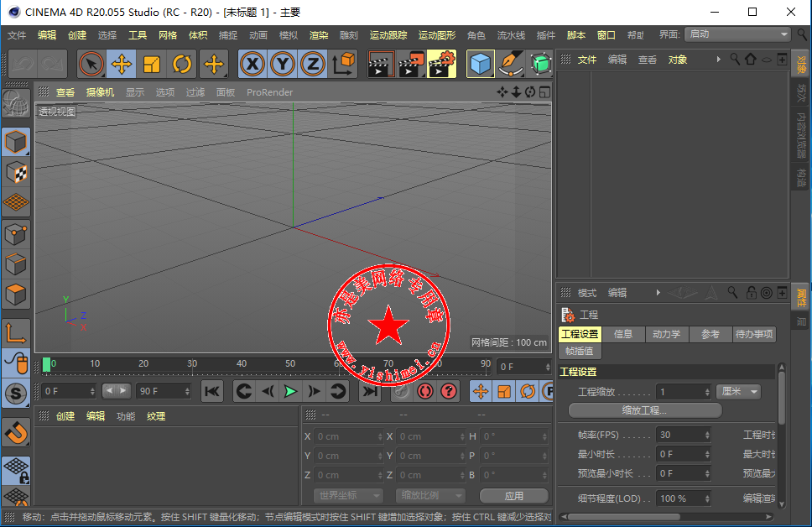Click the 细节程度(LOD) spinner arrows
This screenshot has width=812, height=527.
(707, 498)
